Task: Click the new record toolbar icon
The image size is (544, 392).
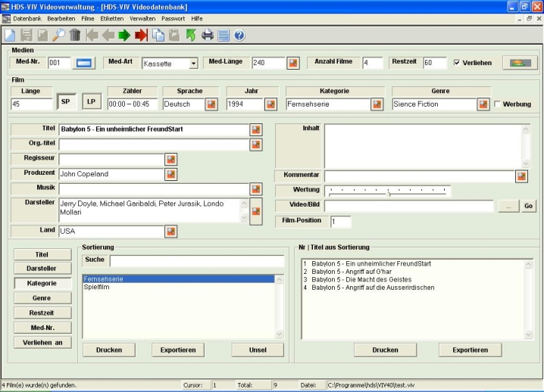Action: [10, 35]
